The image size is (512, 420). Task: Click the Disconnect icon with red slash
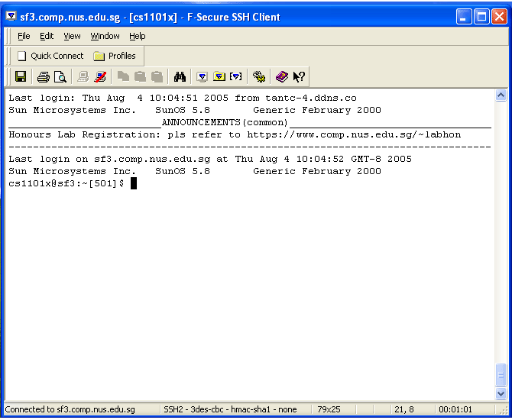pyautogui.click(x=100, y=77)
